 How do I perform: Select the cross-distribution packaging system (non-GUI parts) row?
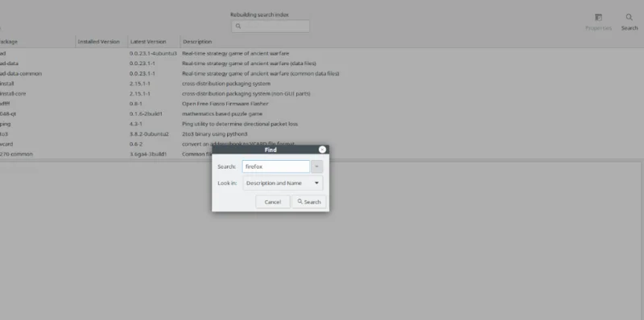(x=322, y=93)
